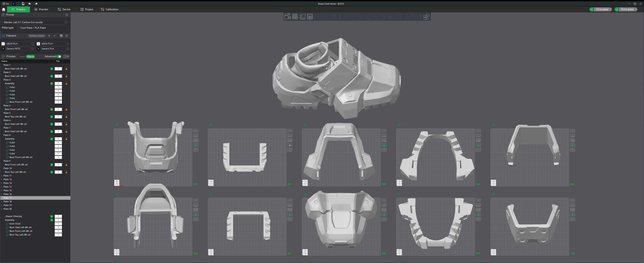644x263 pixels.
Task: Click the Arrange all objects icon
Action: point(310,17)
